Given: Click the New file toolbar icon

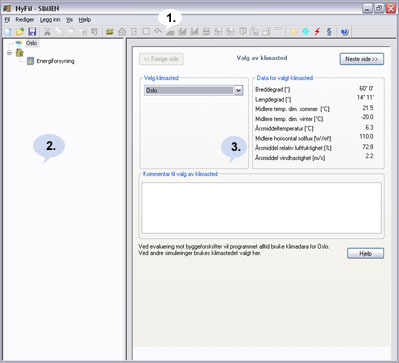Looking at the screenshot, I should pyautogui.click(x=8, y=32).
